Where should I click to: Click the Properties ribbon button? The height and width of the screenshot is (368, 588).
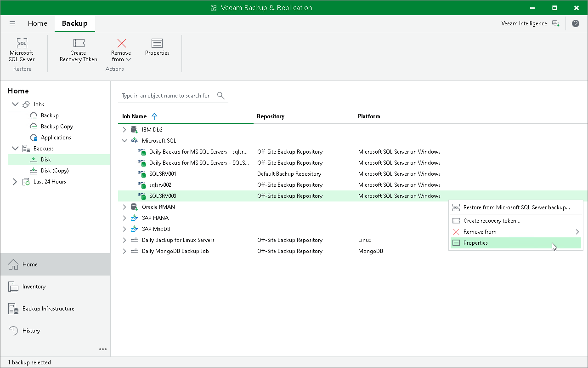coord(157,47)
